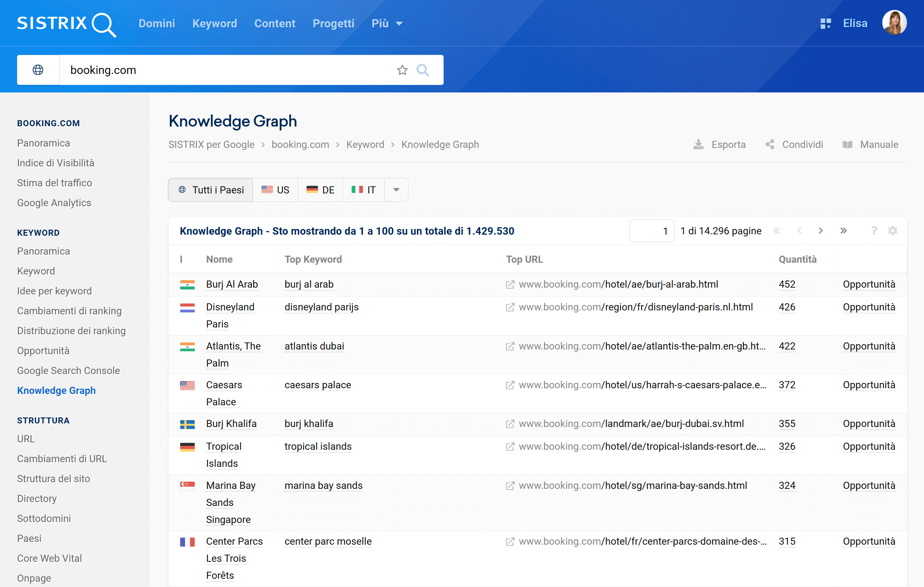This screenshot has height=587, width=924.
Task: Open the Content menu
Action: [275, 23]
